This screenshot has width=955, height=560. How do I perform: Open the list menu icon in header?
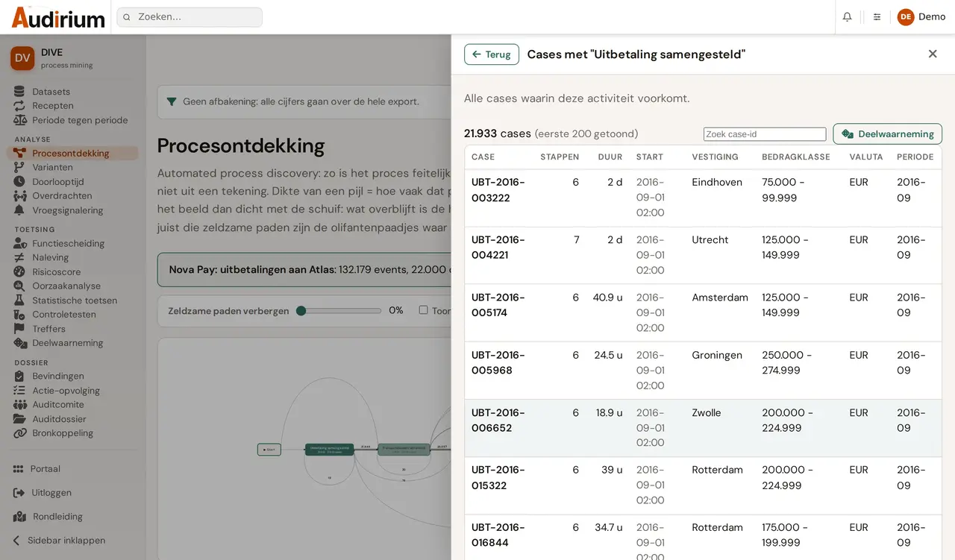tap(877, 16)
